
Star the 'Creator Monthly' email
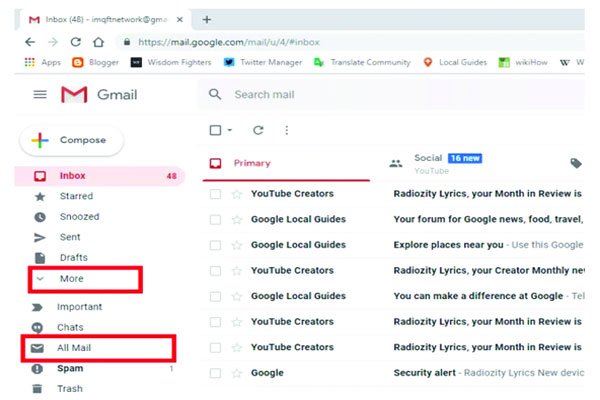[x=237, y=271]
